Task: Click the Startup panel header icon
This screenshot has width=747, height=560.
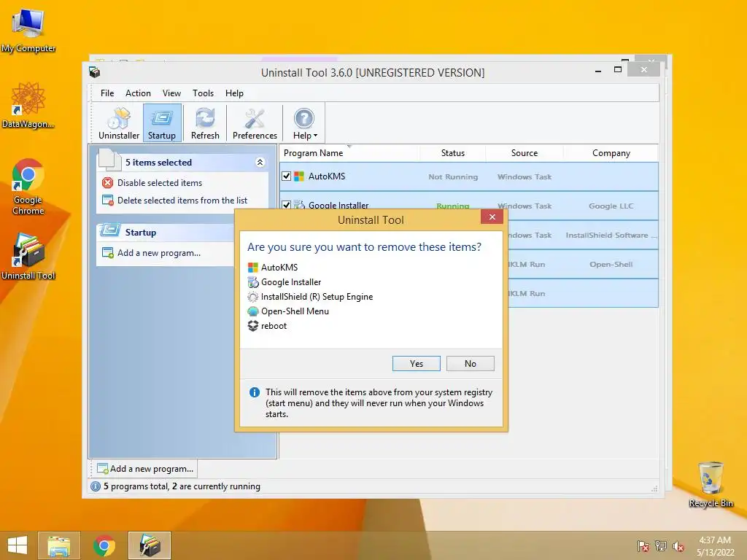Action: (111, 231)
